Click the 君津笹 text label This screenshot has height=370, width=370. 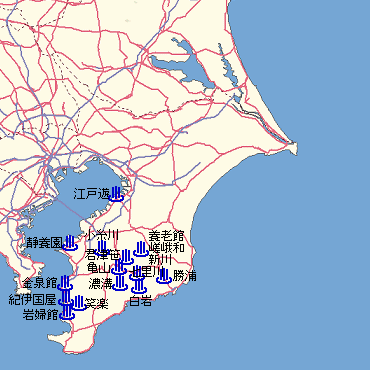(102, 255)
